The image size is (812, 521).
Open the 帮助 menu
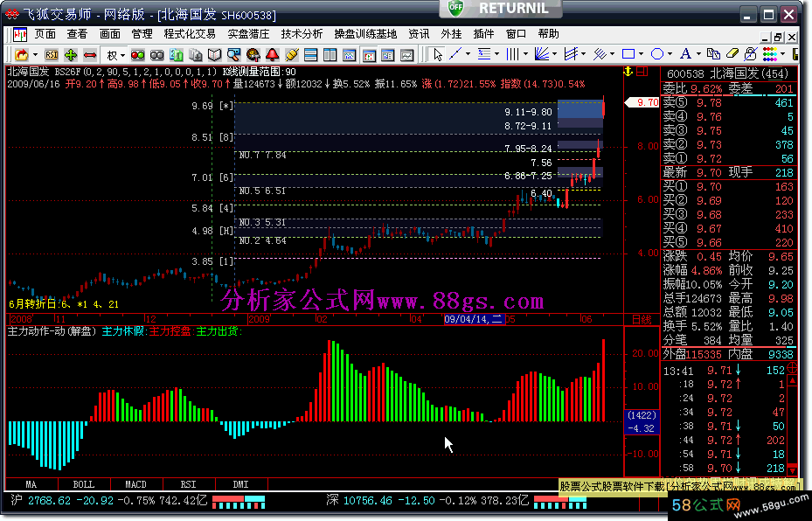point(548,34)
